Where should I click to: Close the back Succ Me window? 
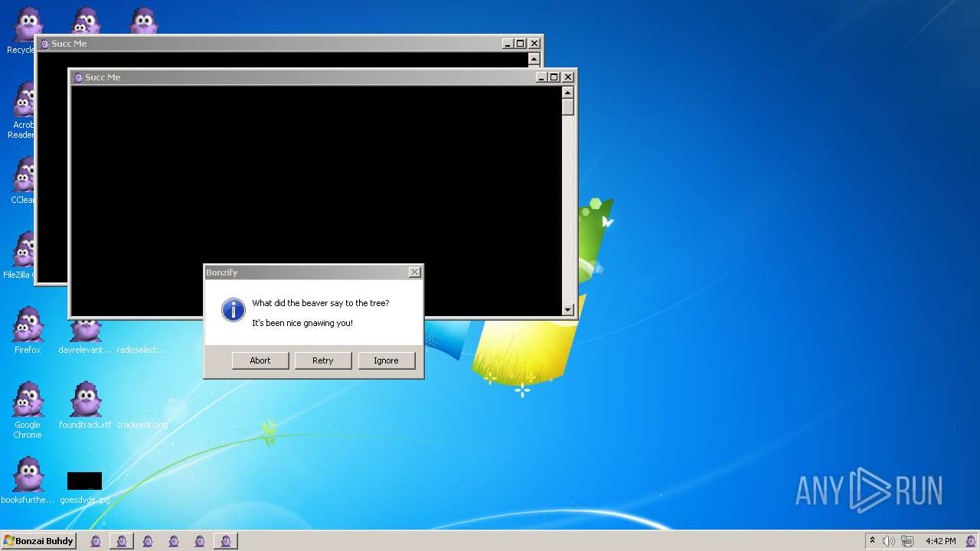click(x=534, y=44)
